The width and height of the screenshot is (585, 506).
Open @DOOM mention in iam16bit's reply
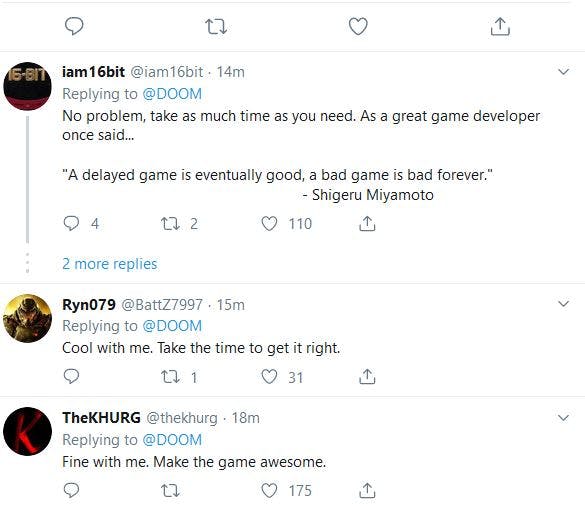coord(172,94)
